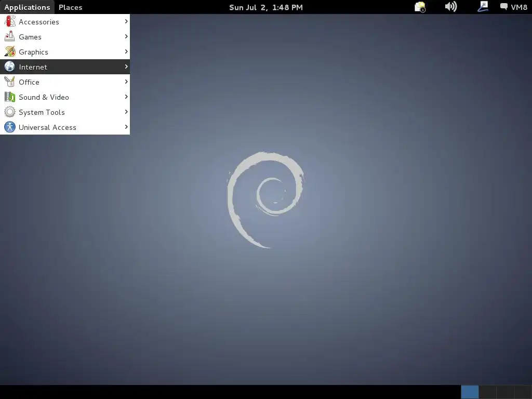Expand the Universal Access submenu arrow
This screenshot has height=399, width=532.
(x=126, y=127)
